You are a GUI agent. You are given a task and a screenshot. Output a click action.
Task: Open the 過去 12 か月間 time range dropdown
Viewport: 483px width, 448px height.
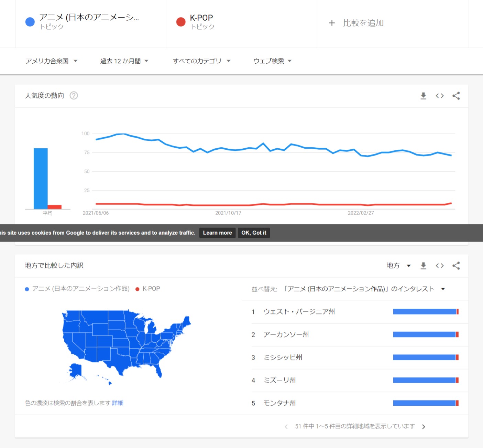[x=124, y=61]
